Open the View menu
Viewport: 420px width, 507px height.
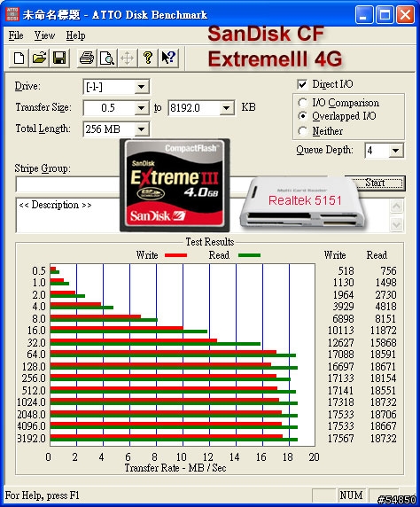(44, 35)
